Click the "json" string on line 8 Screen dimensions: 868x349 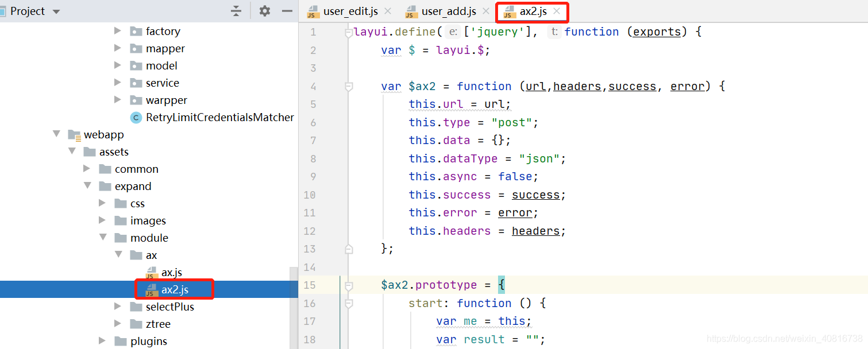coord(539,158)
